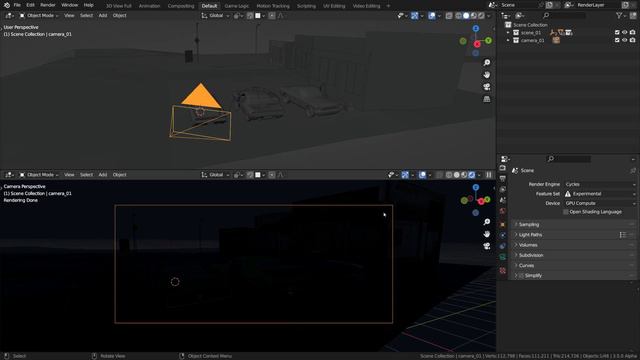Toggle camera view icon in the lower viewport
This screenshot has width=640, height=360.
coord(487,246)
